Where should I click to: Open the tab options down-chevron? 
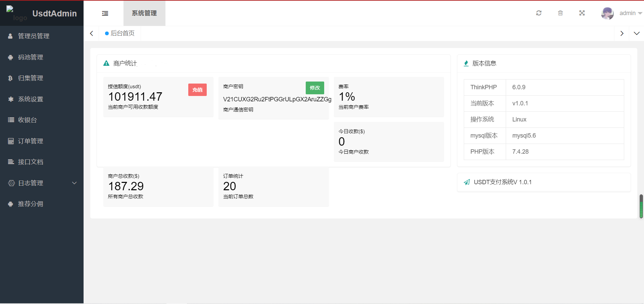point(636,33)
